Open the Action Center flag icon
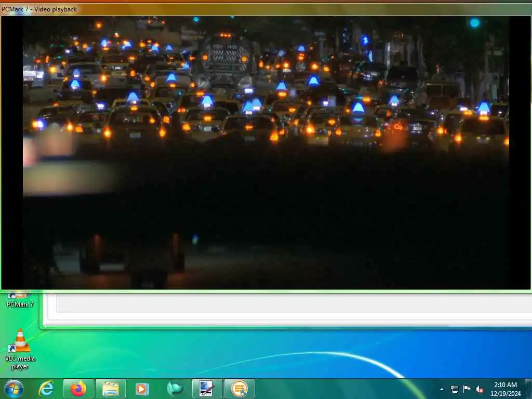The image size is (532, 399). click(x=467, y=389)
